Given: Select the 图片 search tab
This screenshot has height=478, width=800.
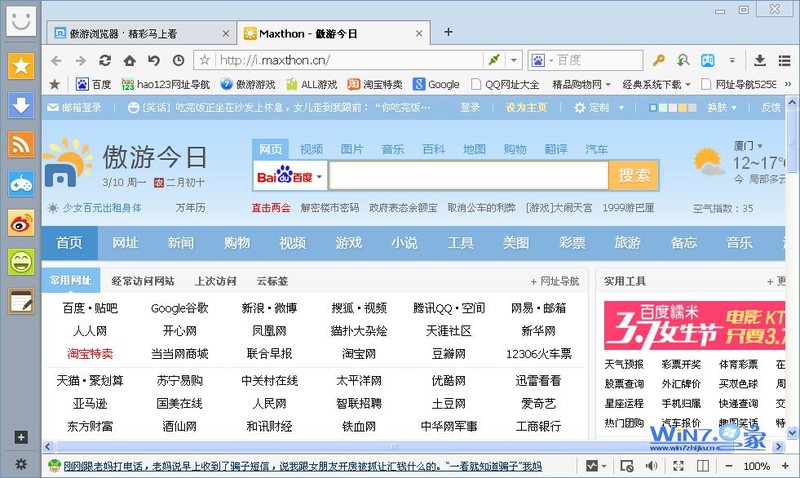Looking at the screenshot, I should pos(352,149).
